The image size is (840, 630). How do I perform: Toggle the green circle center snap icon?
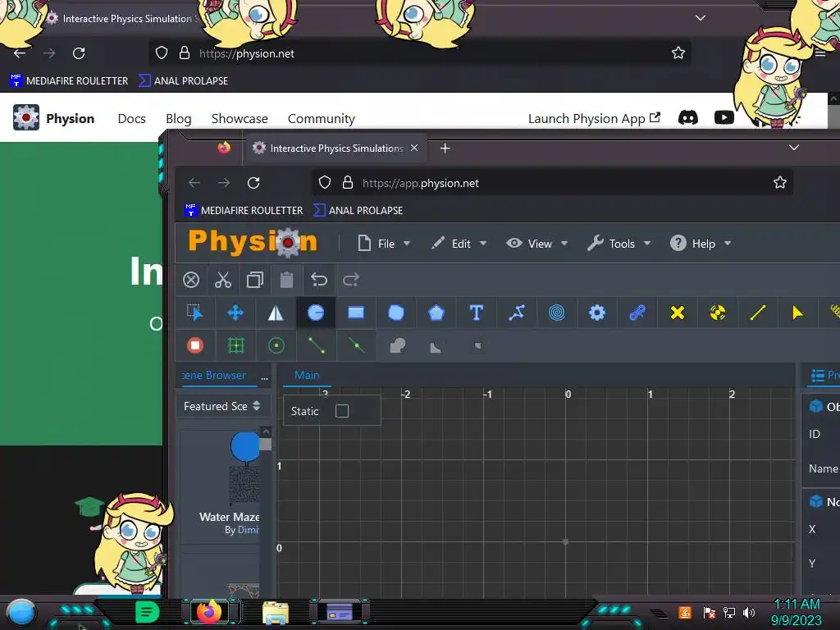(276, 345)
